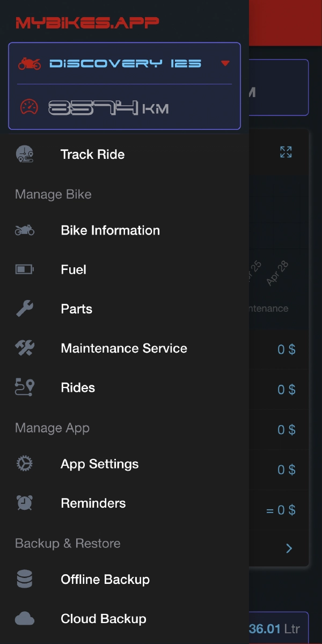Image resolution: width=322 pixels, height=644 pixels.
Task: Click the App Settings gear icon
Action: [x=25, y=464]
